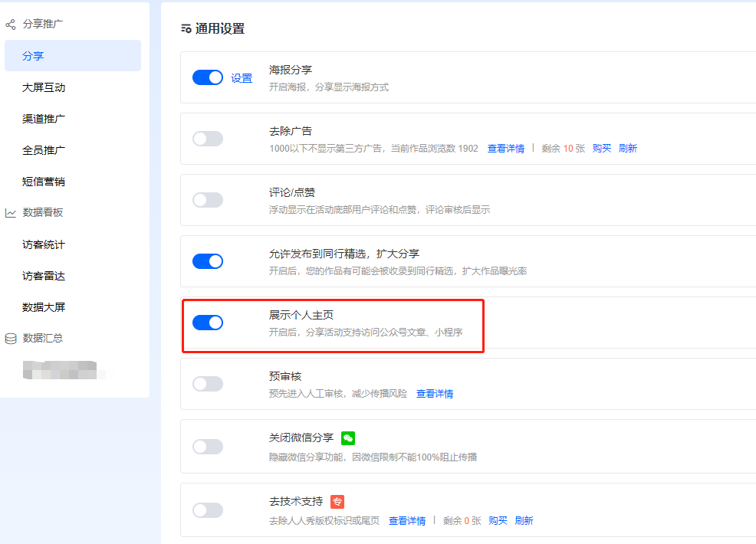Image resolution: width=756 pixels, height=544 pixels.
Task: Enable the 去除广告 toggle
Action: tap(208, 139)
